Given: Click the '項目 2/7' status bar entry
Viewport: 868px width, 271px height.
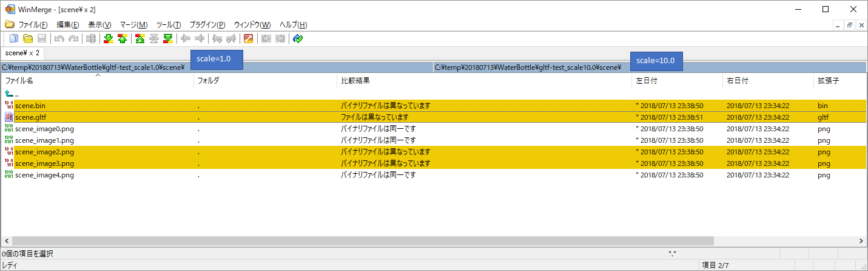Looking at the screenshot, I should (x=716, y=265).
